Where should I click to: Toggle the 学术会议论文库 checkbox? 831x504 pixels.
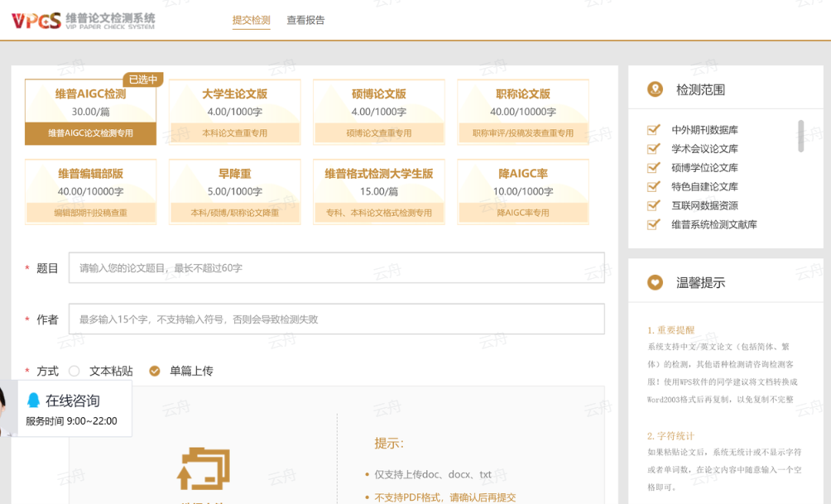pyautogui.click(x=653, y=148)
